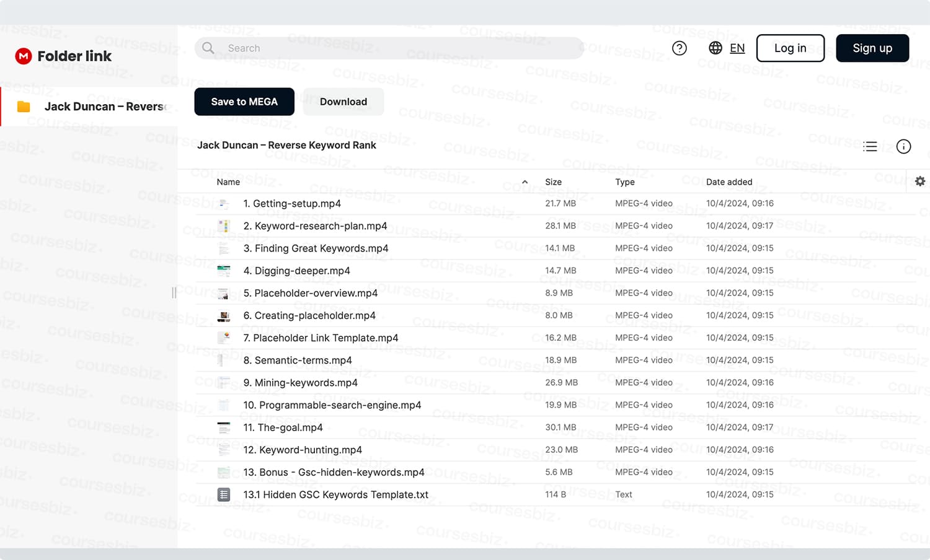
Task: Click the MEGA logo icon
Action: pos(24,56)
